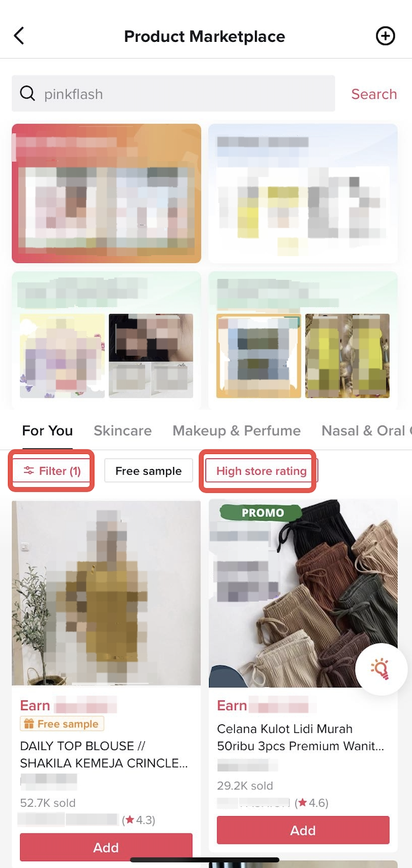Select the For You tab
The height and width of the screenshot is (868, 412).
[47, 430]
